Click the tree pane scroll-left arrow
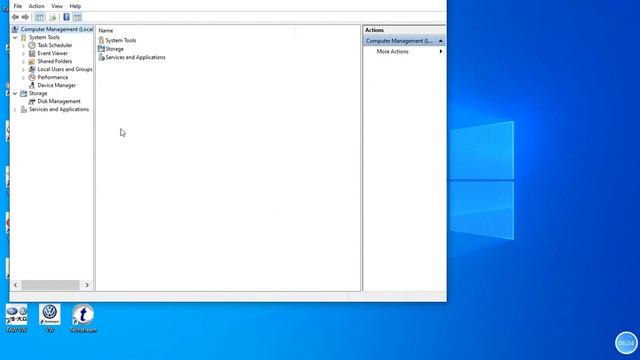The height and width of the screenshot is (360, 640). [16, 285]
